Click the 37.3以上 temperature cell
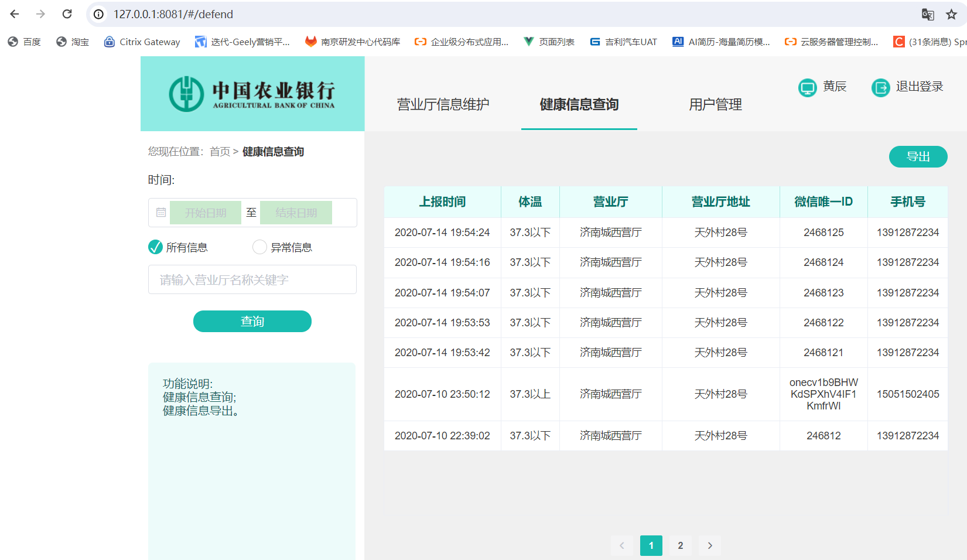This screenshot has width=967, height=560. (x=530, y=394)
